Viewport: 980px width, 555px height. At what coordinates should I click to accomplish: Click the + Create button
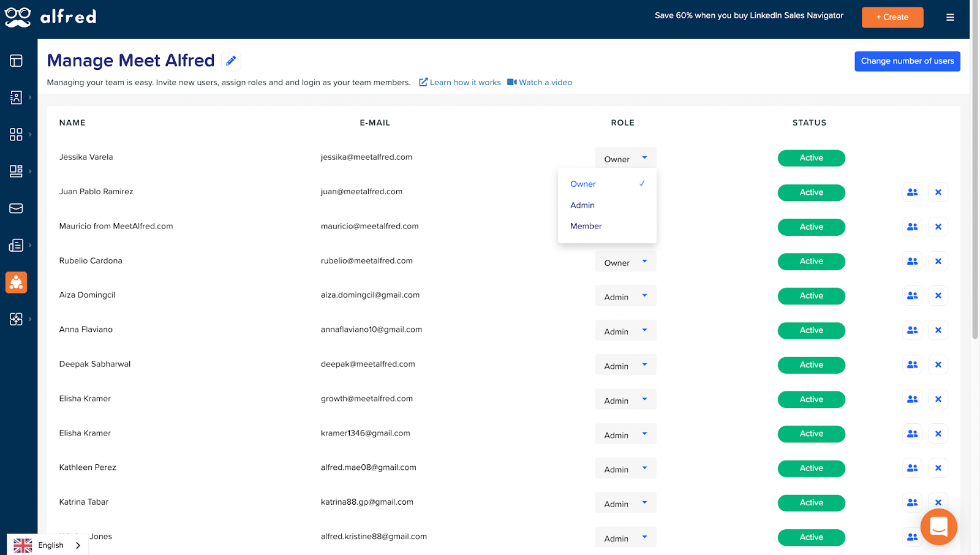click(892, 17)
